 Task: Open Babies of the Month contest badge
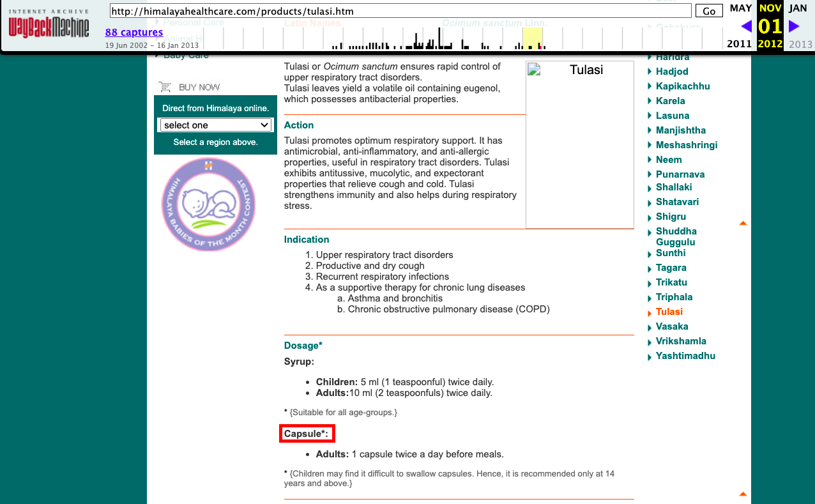[x=208, y=204]
